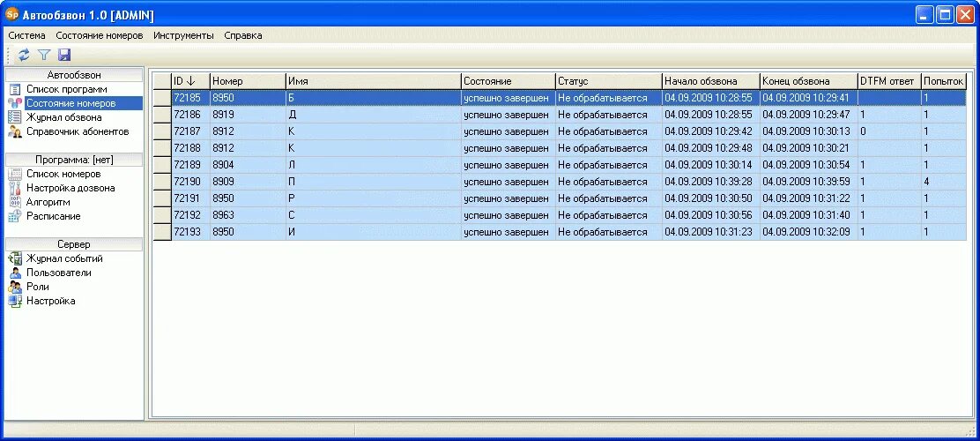Click the Алгоритм icon

[15, 203]
